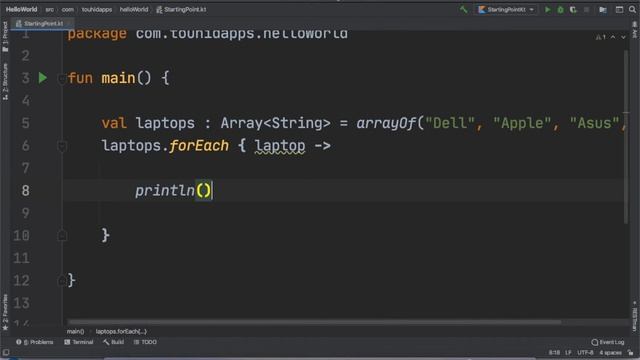Click StartingPoint.kt in navigation breadcrumb
This screenshot has width=640, height=360.
181,9
